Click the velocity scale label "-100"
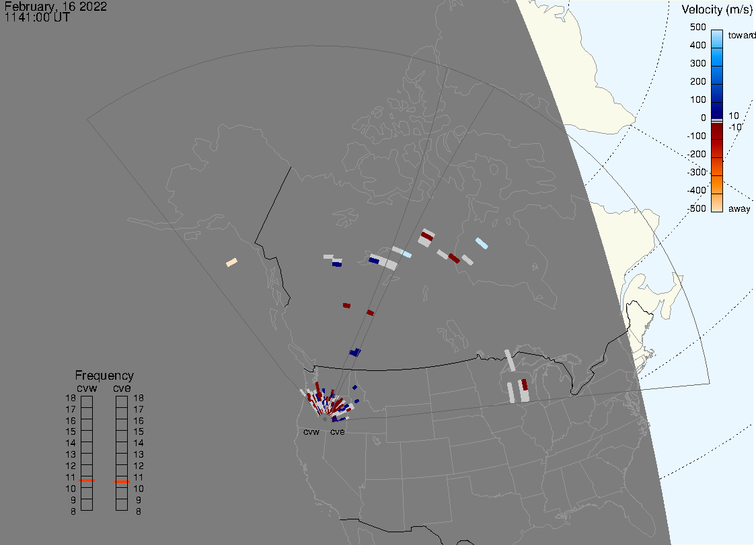The width and height of the screenshot is (756, 545). click(696, 136)
